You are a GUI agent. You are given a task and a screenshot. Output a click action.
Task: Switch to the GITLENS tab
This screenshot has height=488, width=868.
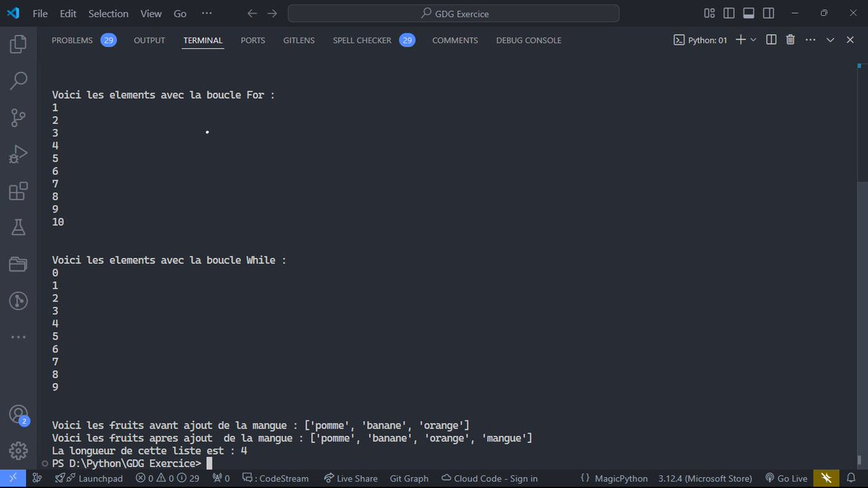(x=299, y=40)
